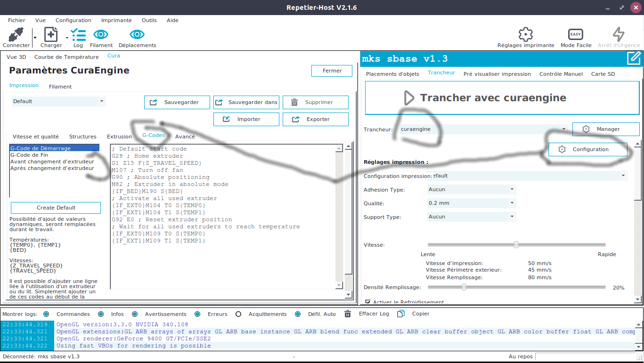Toggle Avertissements log filter
This screenshot has width=644, height=363.
tap(135, 314)
